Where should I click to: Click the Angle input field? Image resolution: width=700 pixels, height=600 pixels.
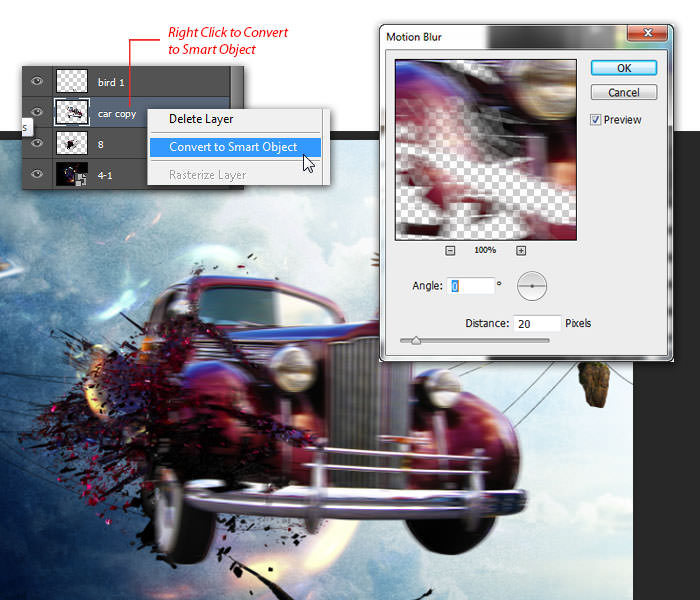click(x=471, y=286)
